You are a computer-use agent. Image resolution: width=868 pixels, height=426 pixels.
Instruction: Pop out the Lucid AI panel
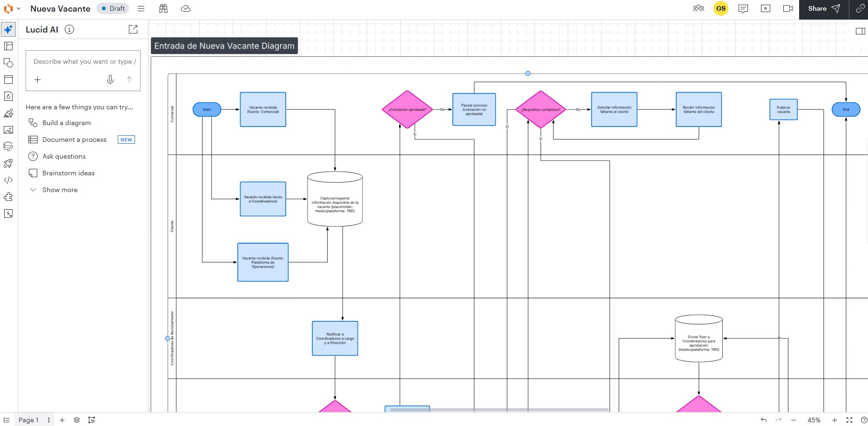[x=133, y=29]
